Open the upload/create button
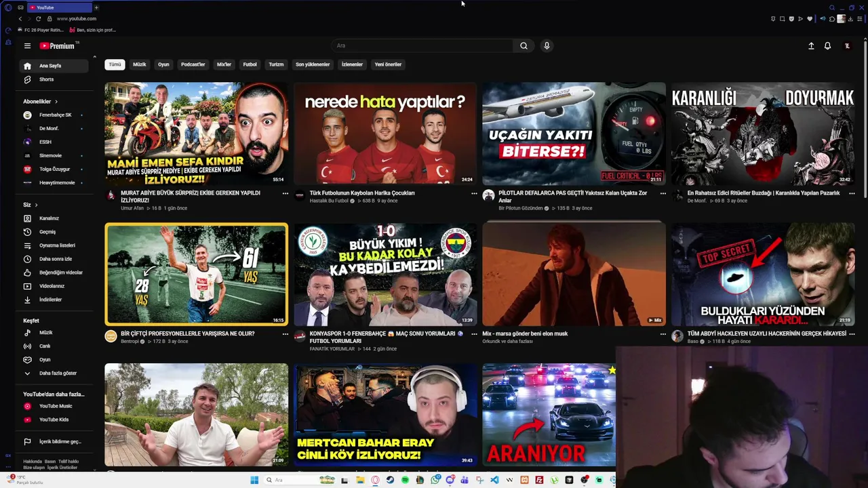This screenshot has height=488, width=868. click(811, 46)
